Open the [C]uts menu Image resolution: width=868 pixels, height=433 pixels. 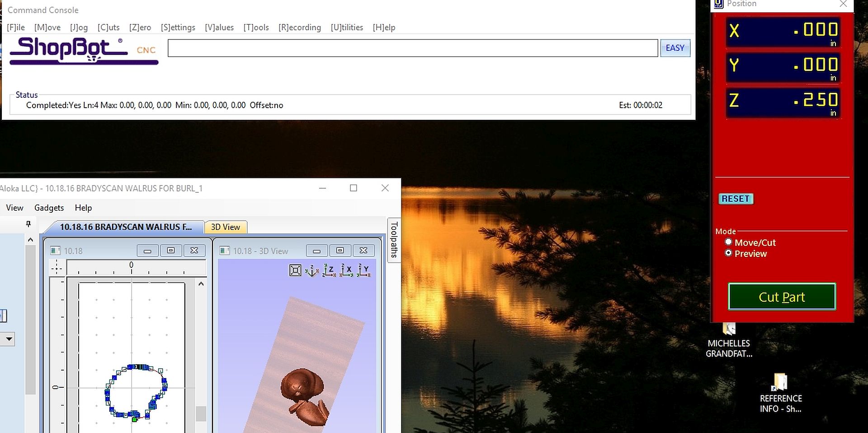tap(108, 28)
